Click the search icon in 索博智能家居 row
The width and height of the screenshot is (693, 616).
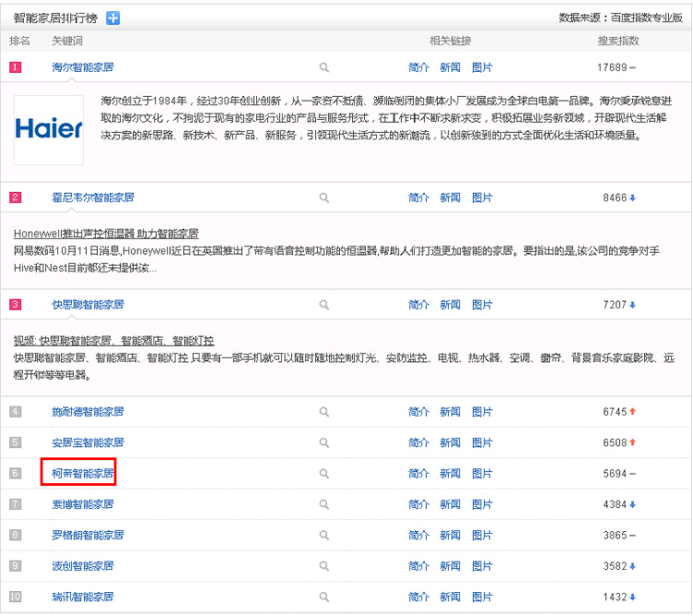coord(324,504)
